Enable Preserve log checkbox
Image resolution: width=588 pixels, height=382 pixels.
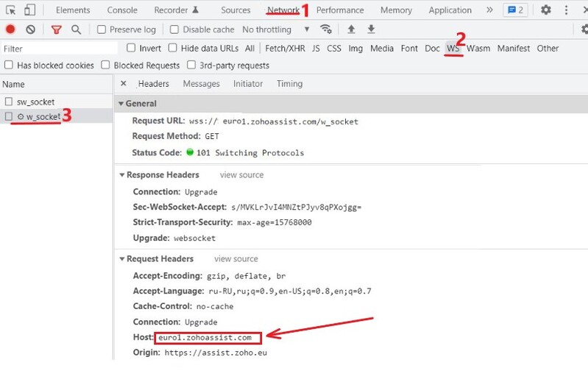(102, 29)
